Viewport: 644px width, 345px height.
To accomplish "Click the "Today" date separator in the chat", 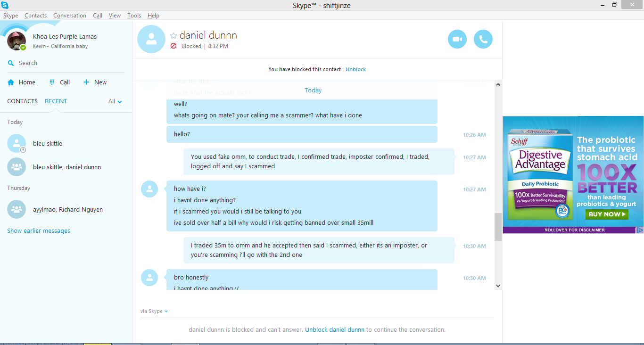I will point(313,90).
